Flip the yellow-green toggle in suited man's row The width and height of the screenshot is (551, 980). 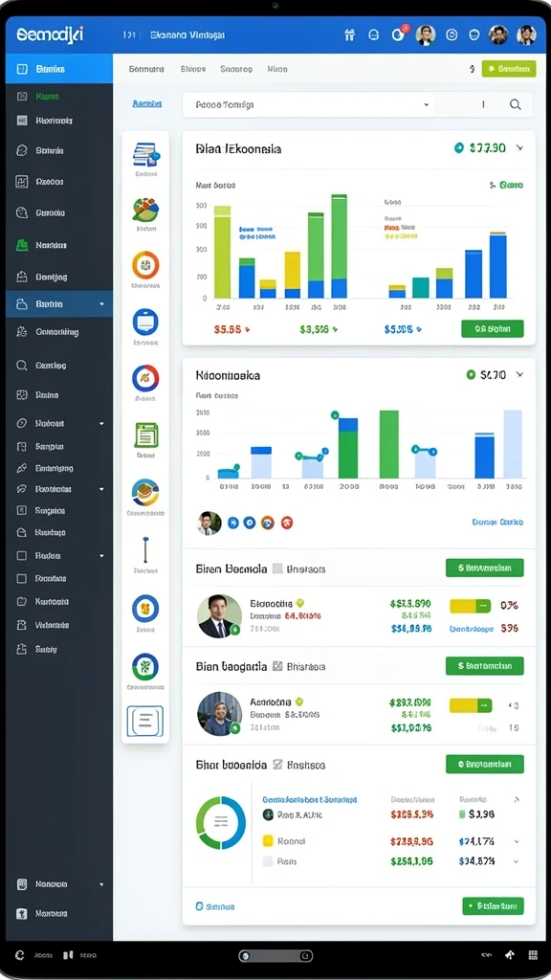pos(471,606)
